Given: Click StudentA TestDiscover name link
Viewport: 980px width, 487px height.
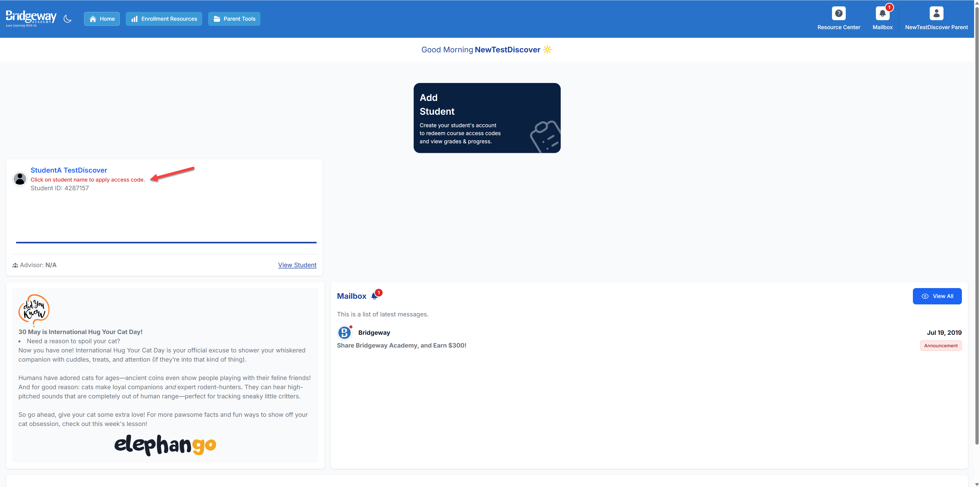Looking at the screenshot, I should (68, 170).
